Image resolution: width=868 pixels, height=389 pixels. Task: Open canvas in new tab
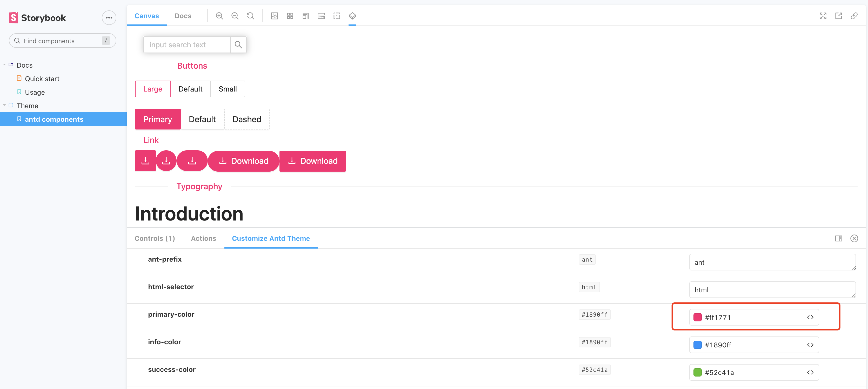point(838,16)
